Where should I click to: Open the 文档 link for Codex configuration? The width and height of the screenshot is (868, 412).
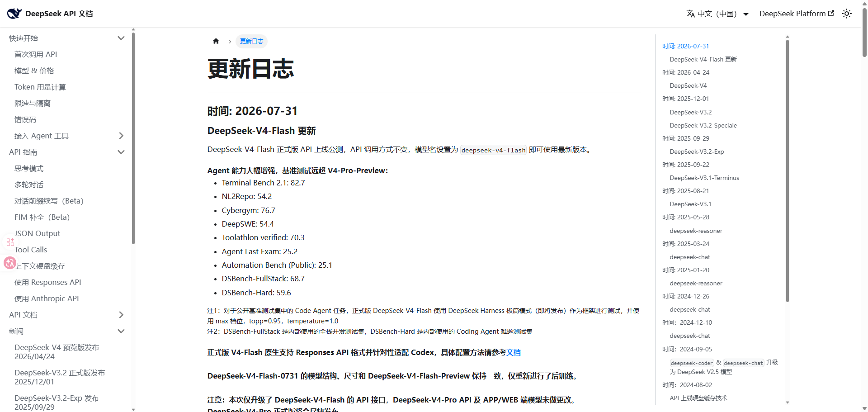[x=514, y=352]
